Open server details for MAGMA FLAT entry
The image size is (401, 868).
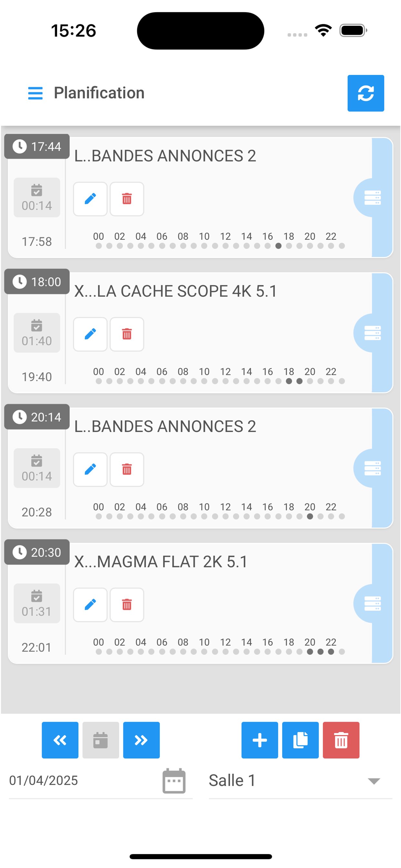pos(372,603)
